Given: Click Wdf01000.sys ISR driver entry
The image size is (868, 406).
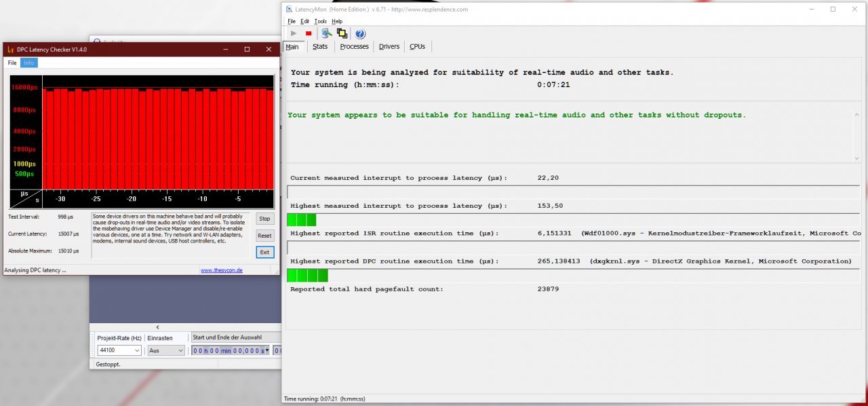Looking at the screenshot, I should [x=720, y=234].
